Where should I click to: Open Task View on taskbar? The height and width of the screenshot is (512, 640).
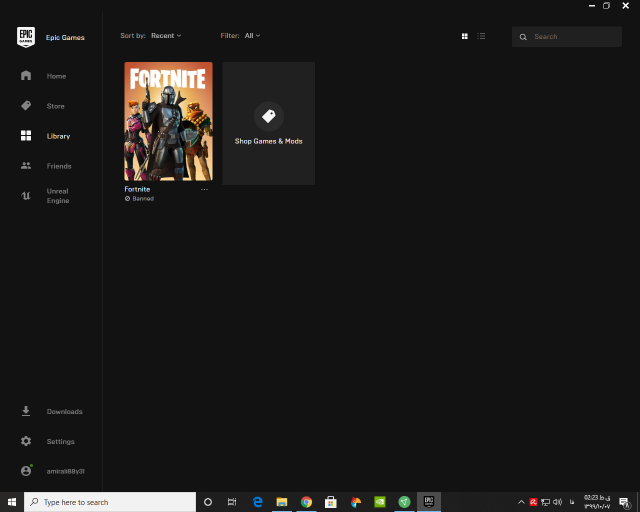click(232, 502)
